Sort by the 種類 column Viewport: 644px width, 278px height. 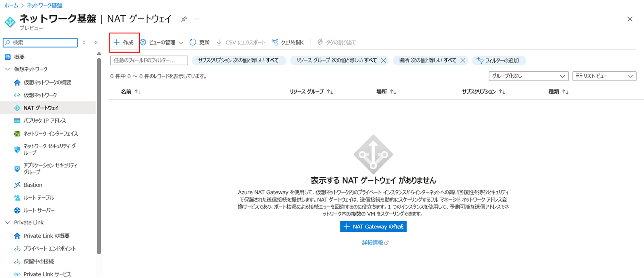[559, 92]
